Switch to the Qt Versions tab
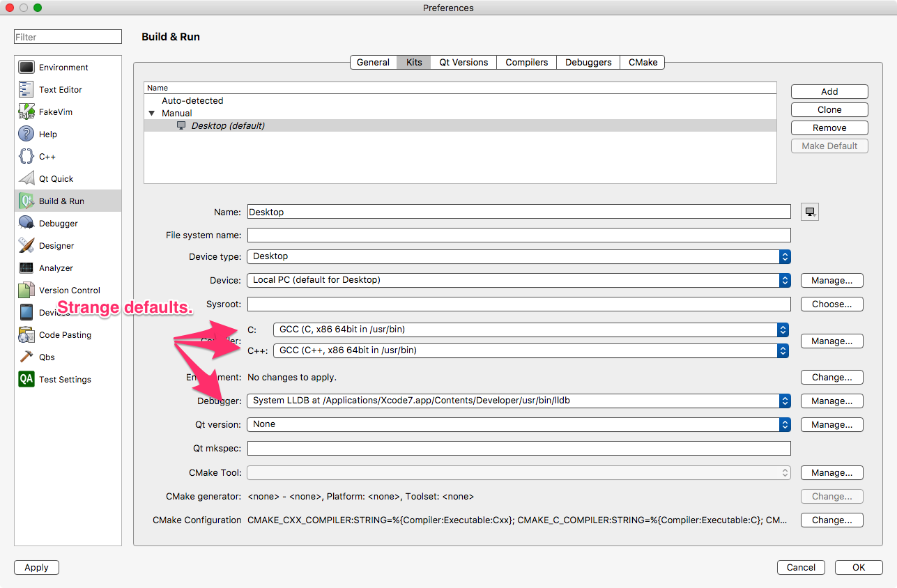Image resolution: width=897 pixels, height=588 pixels. coord(463,62)
